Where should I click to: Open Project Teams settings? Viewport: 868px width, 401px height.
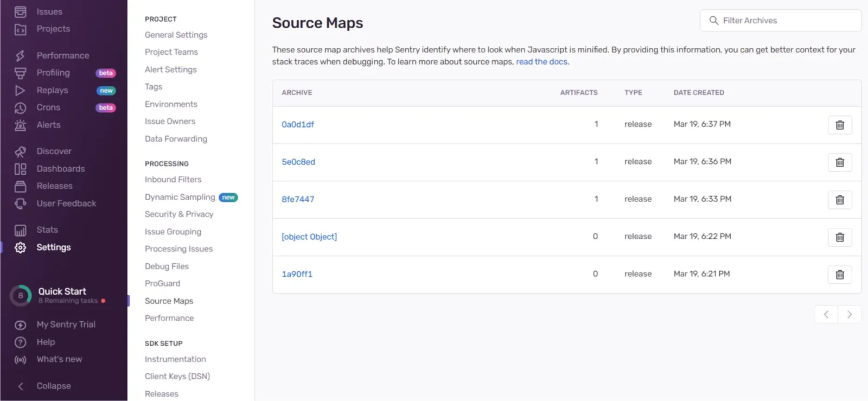[171, 52]
